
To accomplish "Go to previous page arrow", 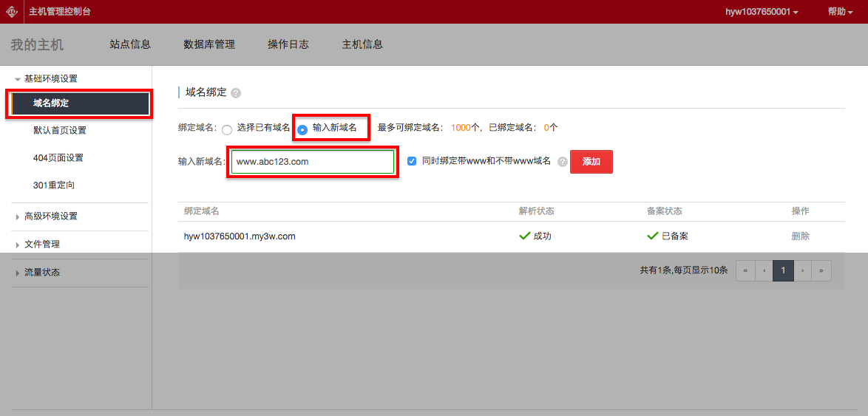I will pos(764,271).
